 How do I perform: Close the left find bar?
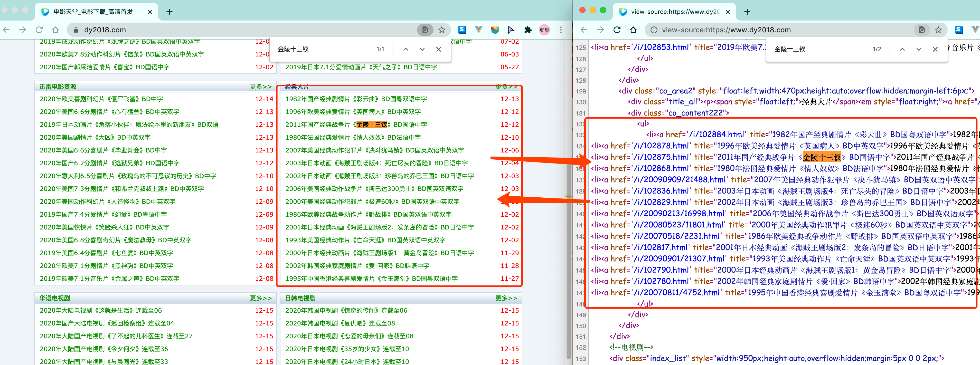click(x=439, y=49)
